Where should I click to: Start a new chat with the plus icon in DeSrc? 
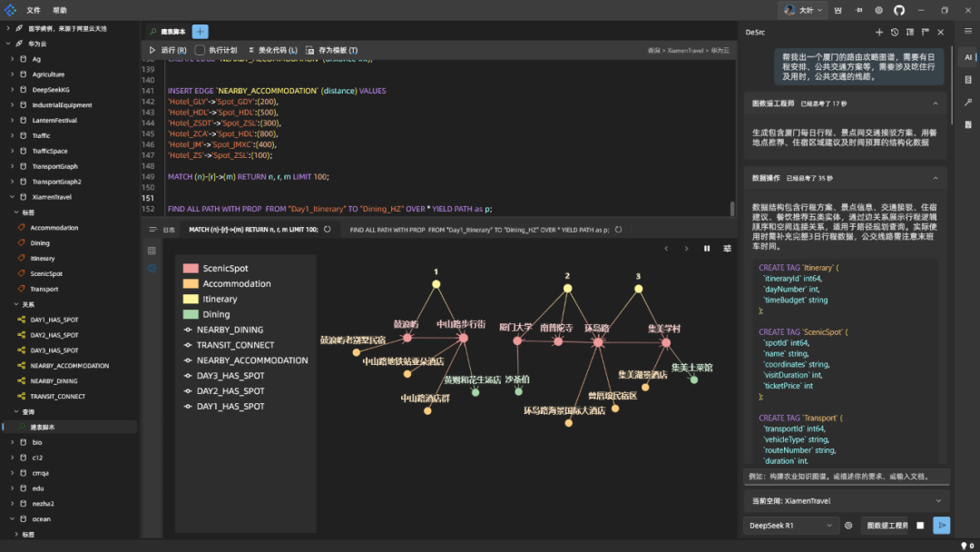click(x=879, y=32)
